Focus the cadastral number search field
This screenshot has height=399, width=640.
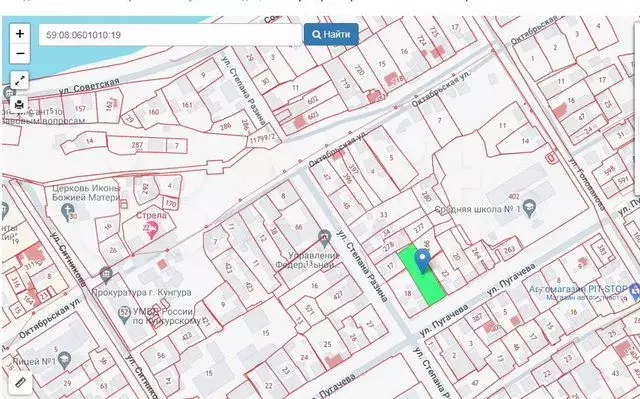[x=170, y=35]
